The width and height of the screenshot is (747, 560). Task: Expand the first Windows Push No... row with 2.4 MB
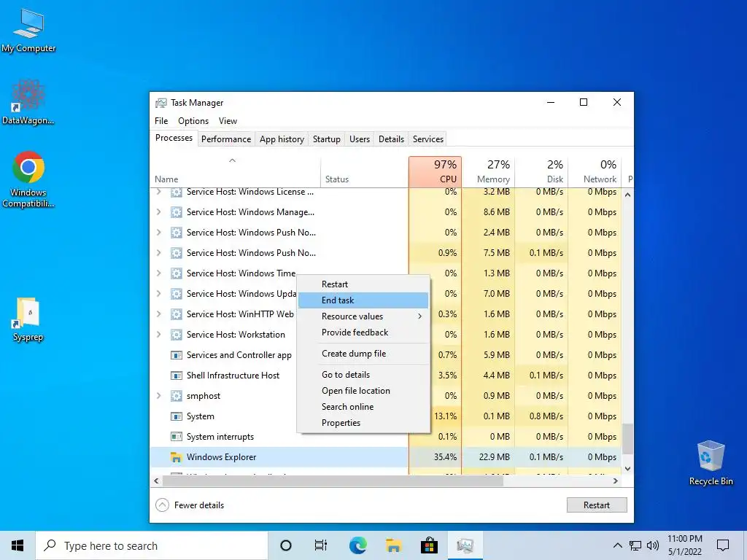(159, 233)
